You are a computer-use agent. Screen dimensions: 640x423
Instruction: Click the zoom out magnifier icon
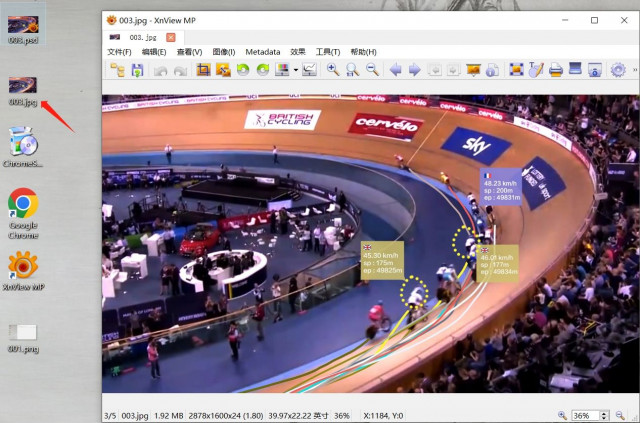(372, 70)
